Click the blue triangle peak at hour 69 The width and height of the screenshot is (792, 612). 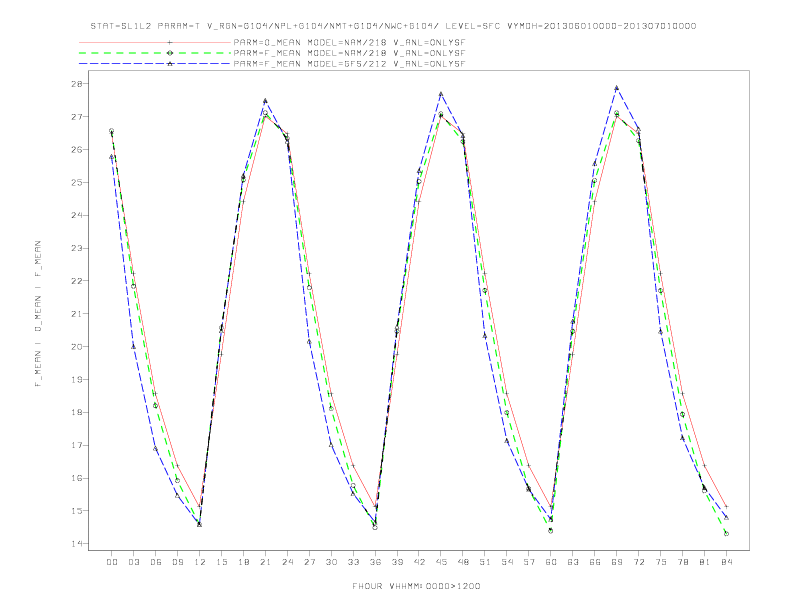617,88
